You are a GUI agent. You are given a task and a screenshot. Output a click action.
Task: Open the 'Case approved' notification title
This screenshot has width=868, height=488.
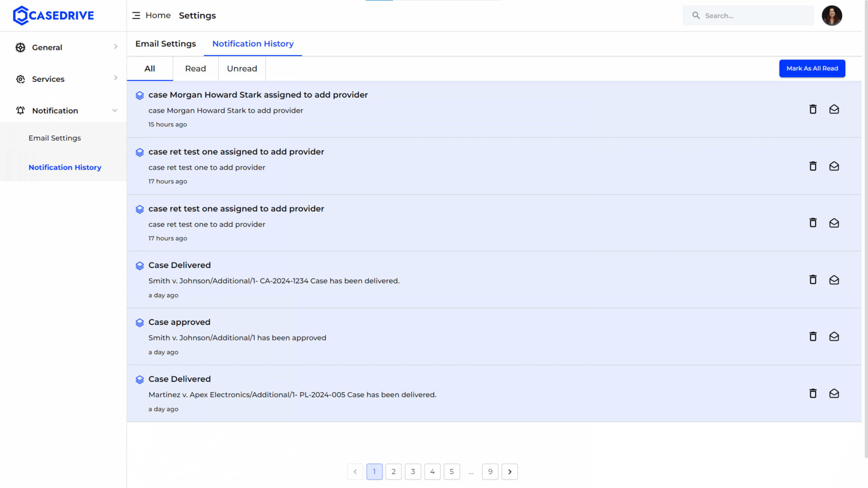tap(179, 322)
